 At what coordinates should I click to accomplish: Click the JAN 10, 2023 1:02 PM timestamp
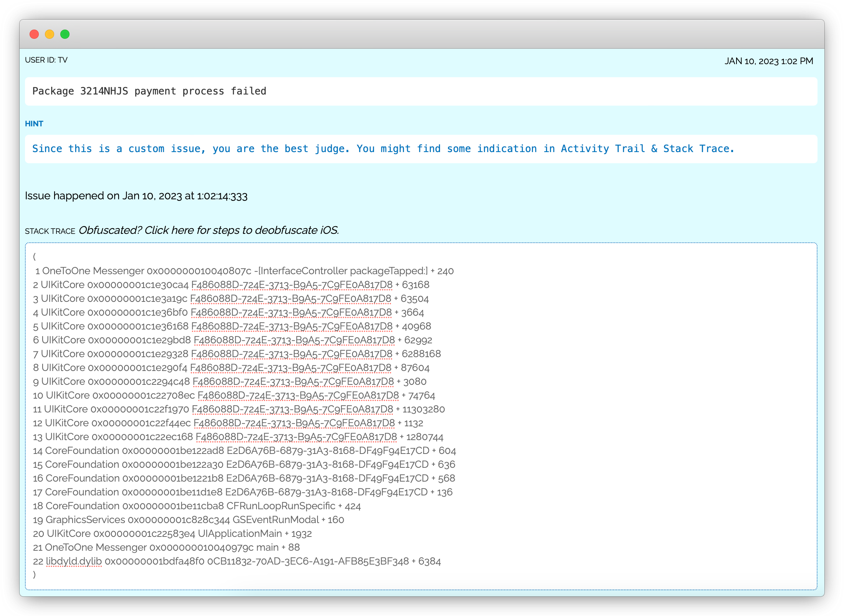768,61
